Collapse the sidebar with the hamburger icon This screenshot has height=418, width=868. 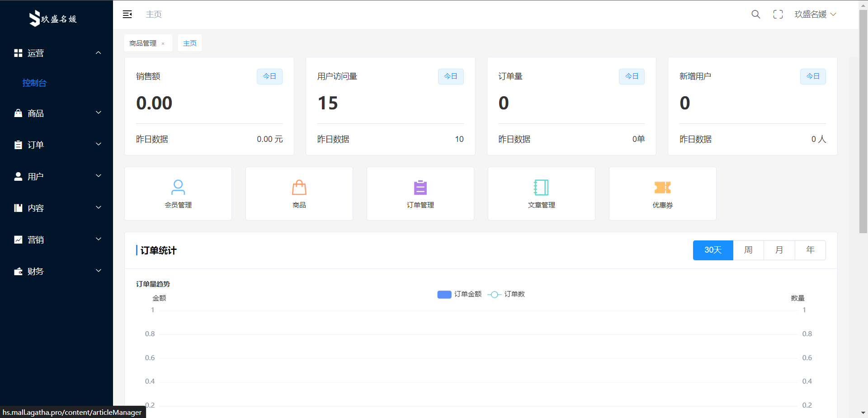127,14
